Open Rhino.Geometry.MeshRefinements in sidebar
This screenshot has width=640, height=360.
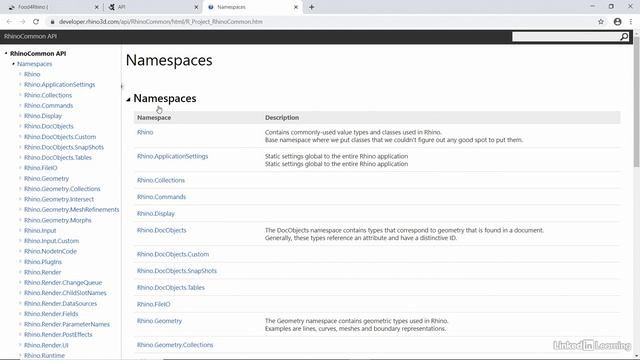pyautogui.click(x=71, y=209)
